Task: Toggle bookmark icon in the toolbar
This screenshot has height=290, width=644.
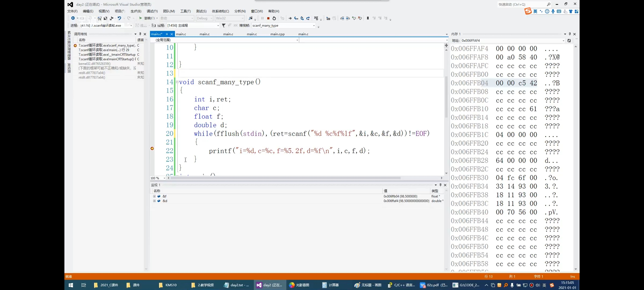Action: tap(368, 18)
